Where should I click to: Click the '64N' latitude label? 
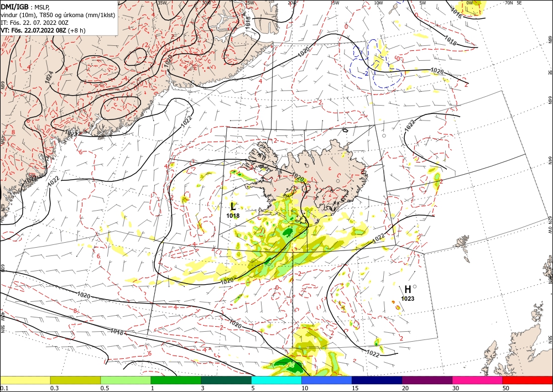tap(550, 160)
